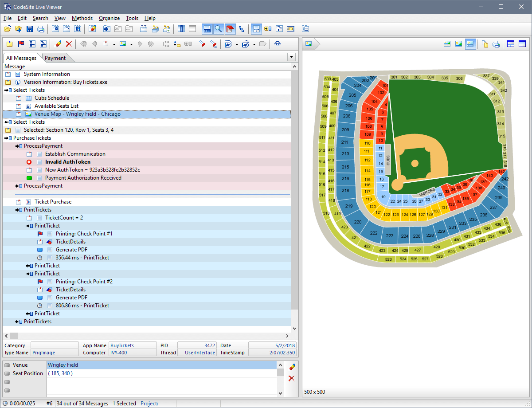The width and height of the screenshot is (532, 408).
Task: Toggle the highlighted red notebook icon in toolbar
Action: click(230, 29)
